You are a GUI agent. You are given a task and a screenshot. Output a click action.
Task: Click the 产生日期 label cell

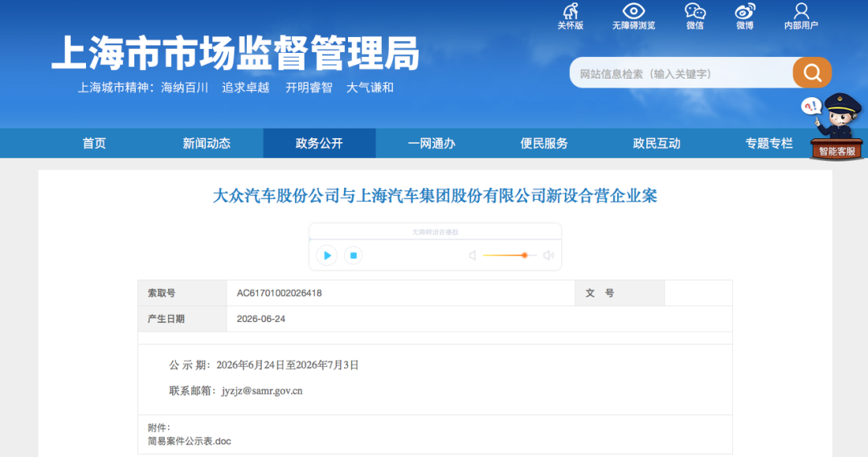pyautogui.click(x=182, y=319)
